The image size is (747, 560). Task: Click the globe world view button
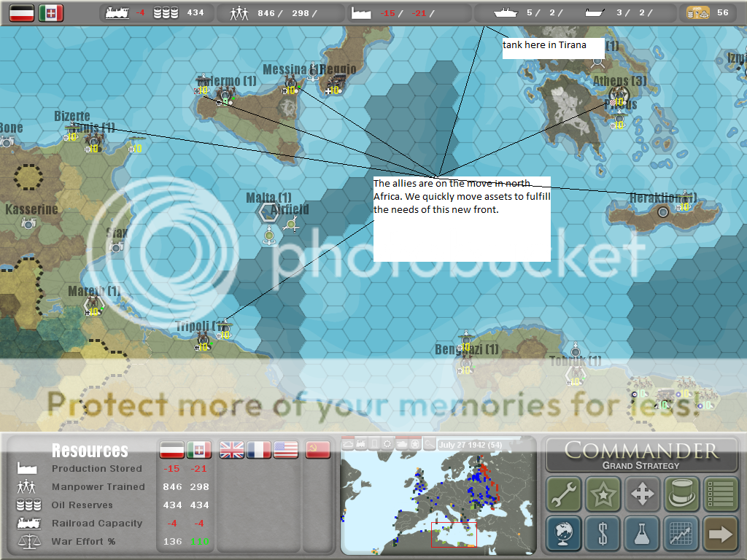pos(563,534)
